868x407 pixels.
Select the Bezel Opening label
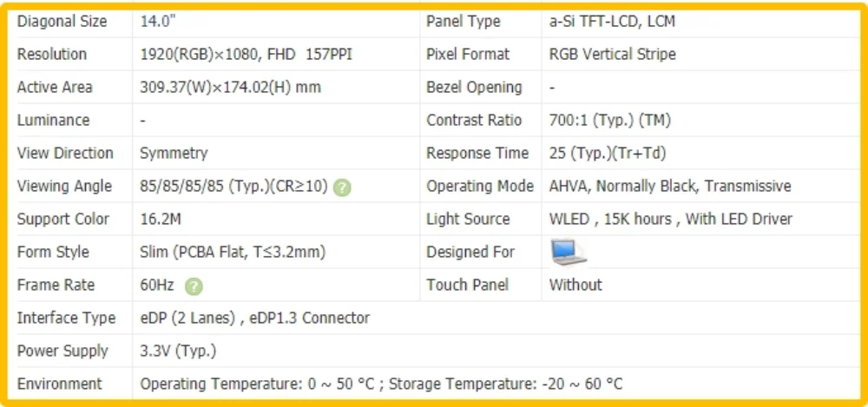tap(474, 88)
